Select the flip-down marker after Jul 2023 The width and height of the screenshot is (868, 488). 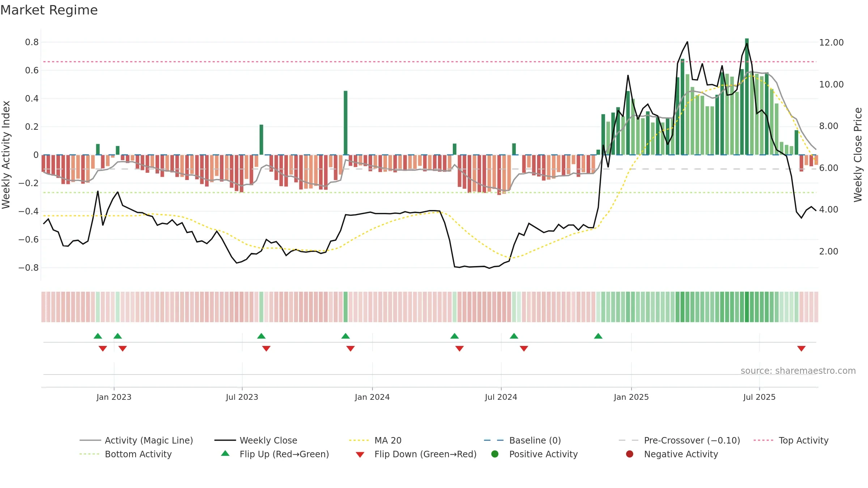[x=266, y=348]
